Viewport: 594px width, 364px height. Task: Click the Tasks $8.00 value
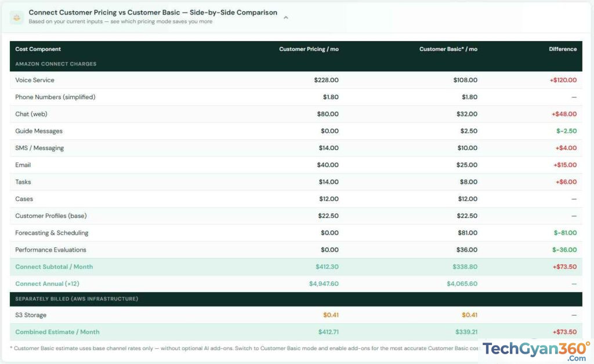(469, 182)
